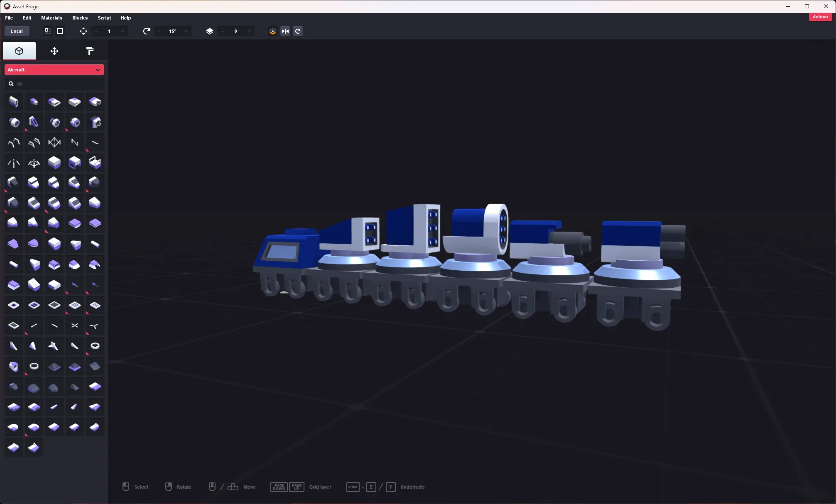This screenshot has height=504, width=836.
Task: Click the All block search field
Action: click(x=54, y=83)
